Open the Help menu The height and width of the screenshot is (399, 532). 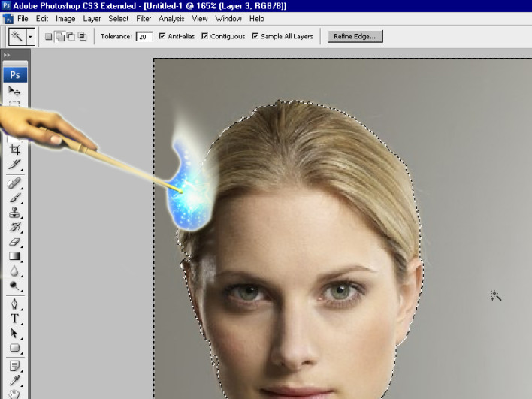(x=257, y=19)
